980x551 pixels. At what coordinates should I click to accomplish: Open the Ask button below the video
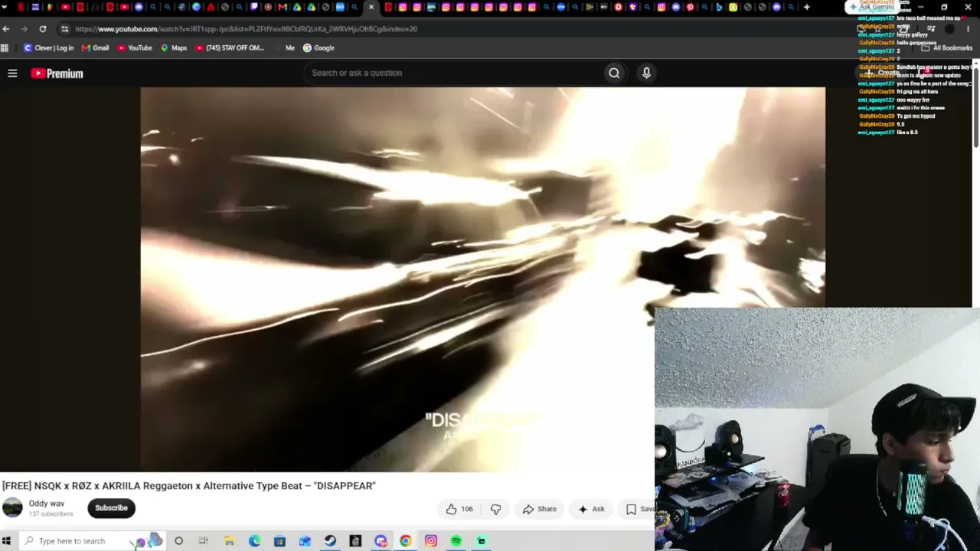[591, 509]
